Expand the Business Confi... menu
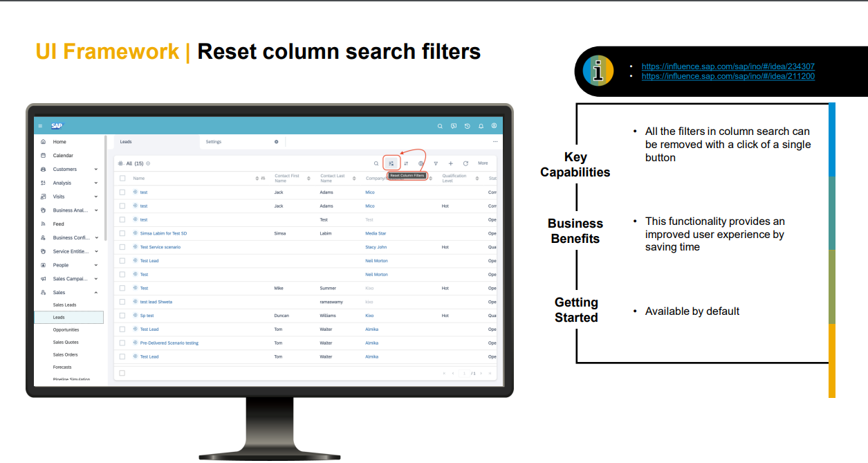868x463 pixels. (x=96, y=238)
